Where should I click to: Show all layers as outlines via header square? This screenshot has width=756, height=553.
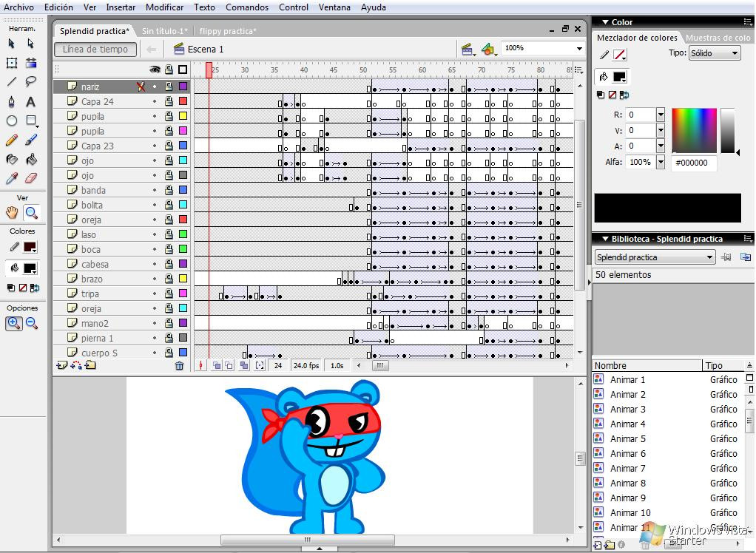183,69
